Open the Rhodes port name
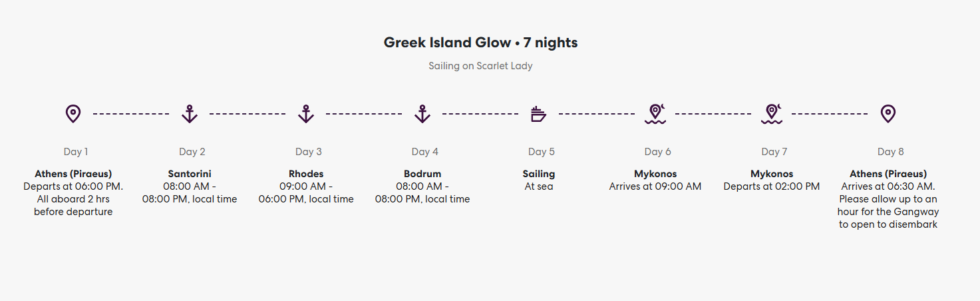This screenshot has width=980, height=301. click(306, 174)
